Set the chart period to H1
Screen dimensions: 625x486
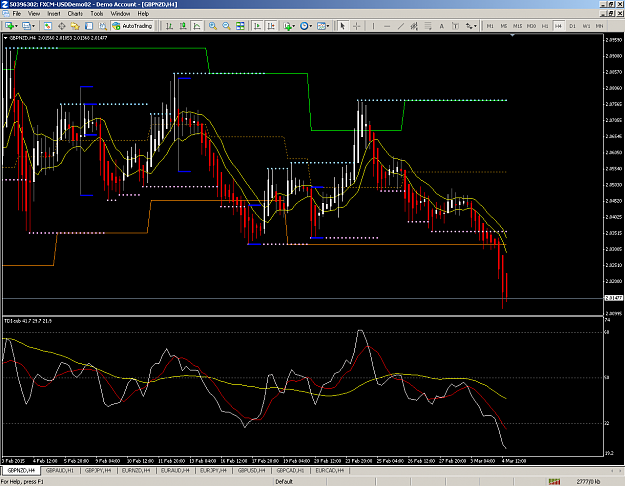click(545, 26)
